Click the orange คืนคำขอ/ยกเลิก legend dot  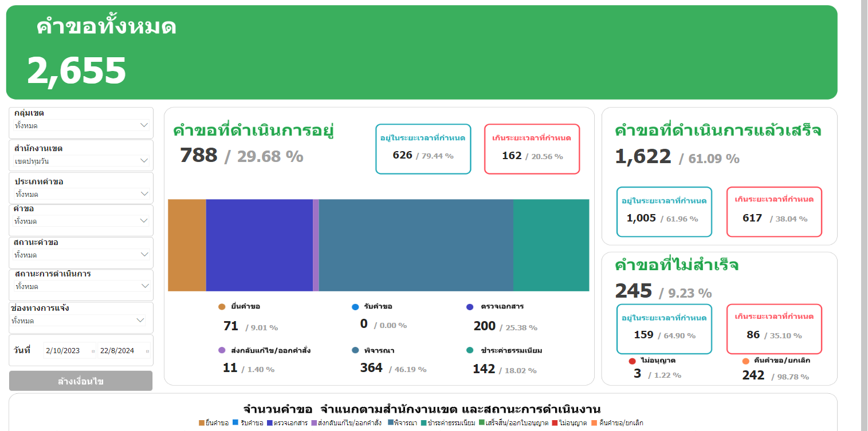coord(745,361)
